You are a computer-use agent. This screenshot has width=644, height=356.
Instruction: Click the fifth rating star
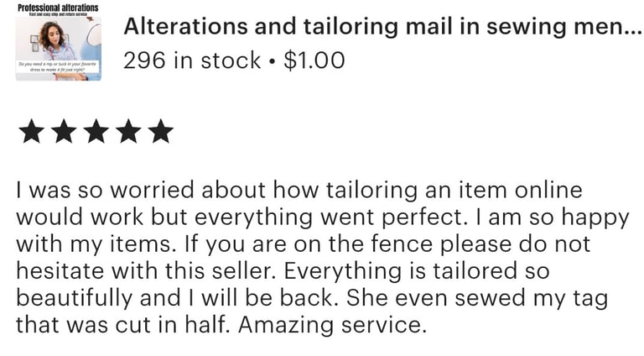(161, 131)
